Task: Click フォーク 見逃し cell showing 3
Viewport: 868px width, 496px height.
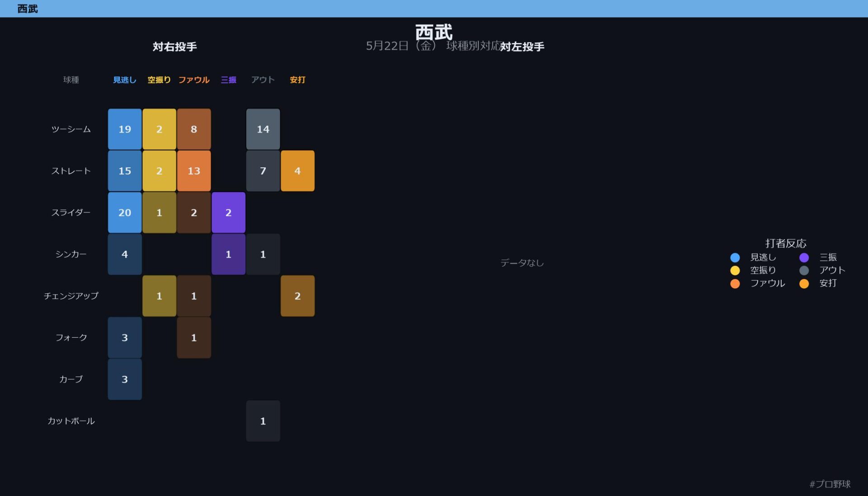Action: coord(125,338)
